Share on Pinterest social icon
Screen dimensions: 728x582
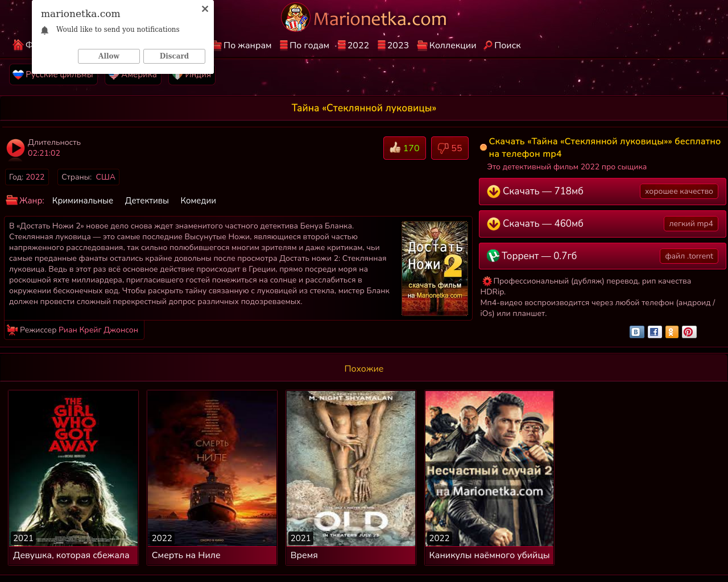(689, 332)
